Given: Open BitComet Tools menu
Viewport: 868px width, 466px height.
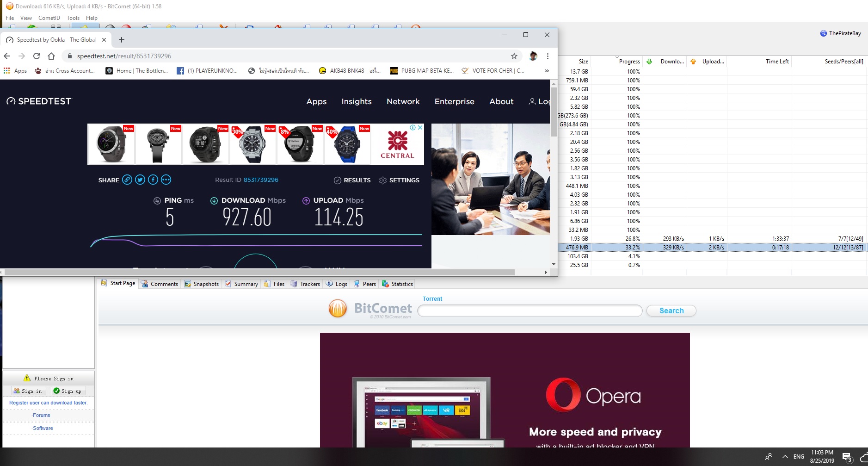Looking at the screenshot, I should click(73, 18).
